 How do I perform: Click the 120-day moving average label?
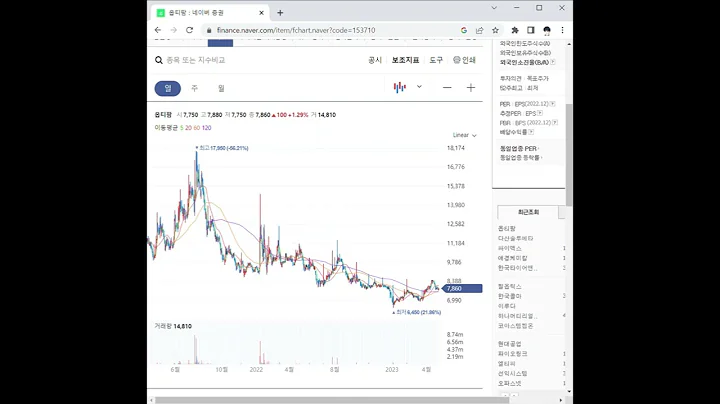[x=207, y=128]
